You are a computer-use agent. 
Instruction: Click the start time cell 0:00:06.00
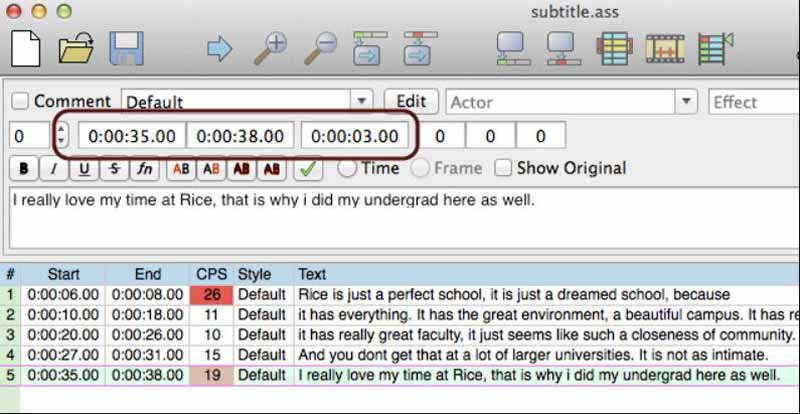[x=63, y=295]
